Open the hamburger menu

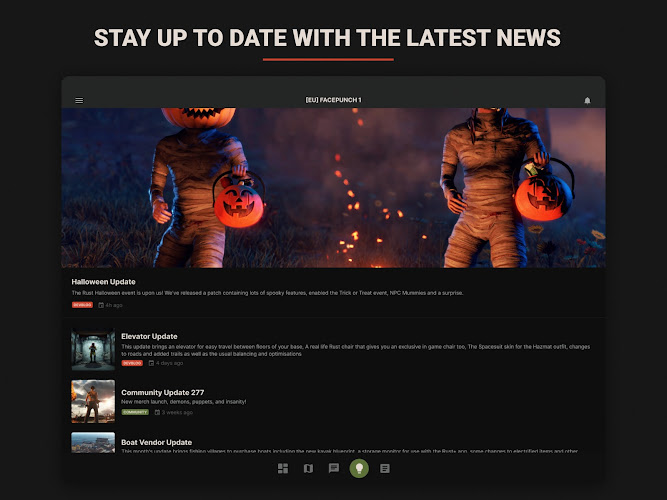point(79,100)
